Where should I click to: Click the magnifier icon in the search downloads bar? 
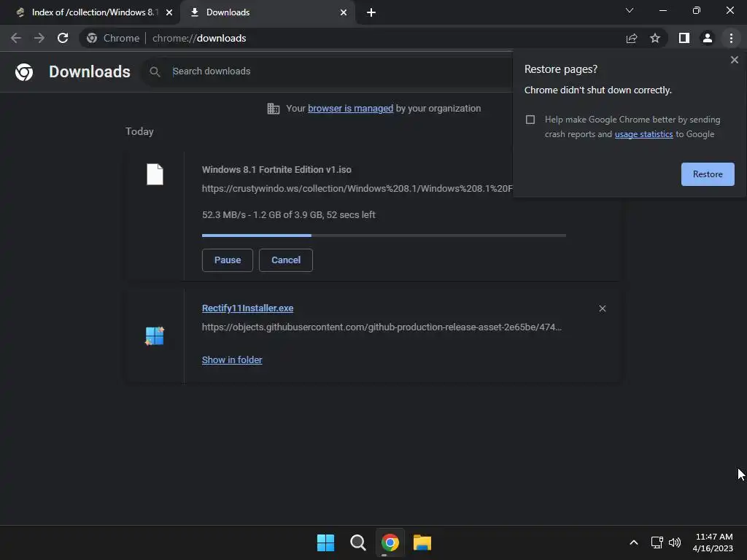point(155,72)
